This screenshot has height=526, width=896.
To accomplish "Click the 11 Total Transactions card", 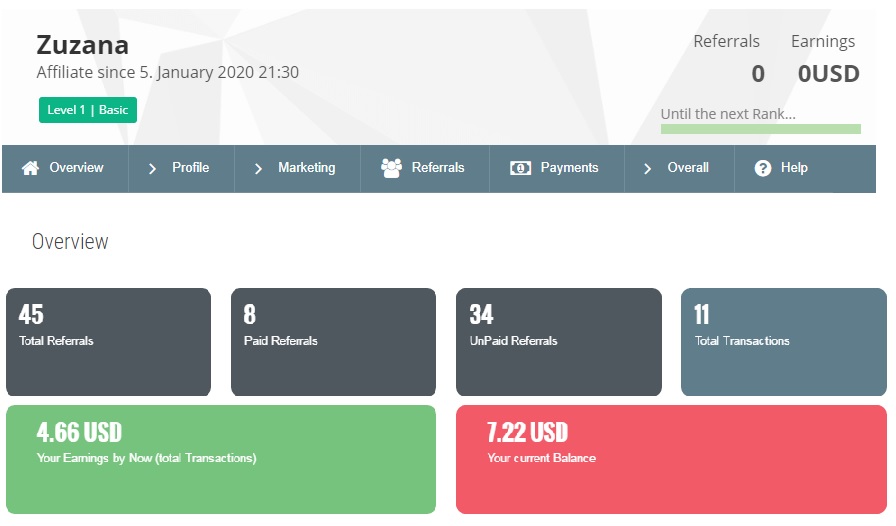I will pyautogui.click(x=784, y=342).
